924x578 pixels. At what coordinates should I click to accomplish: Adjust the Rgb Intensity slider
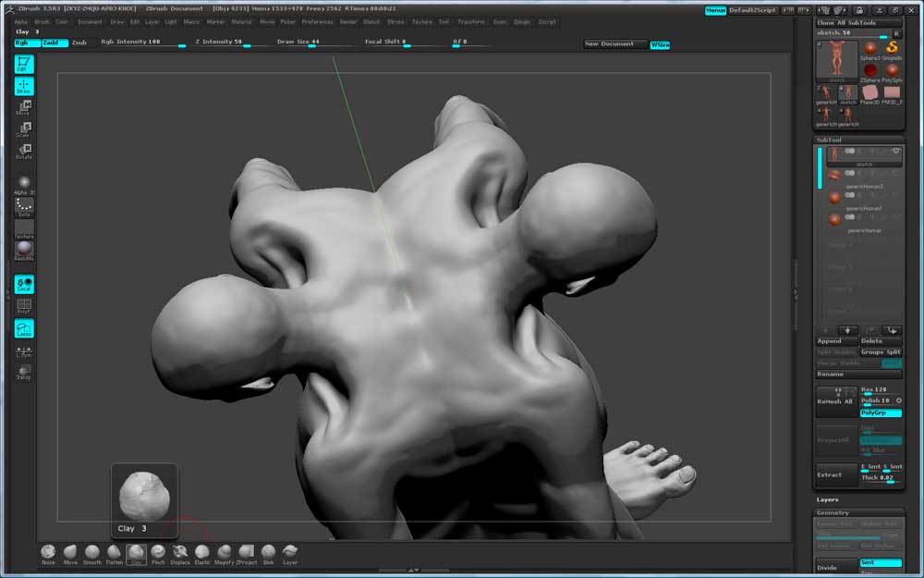pyautogui.click(x=143, y=43)
